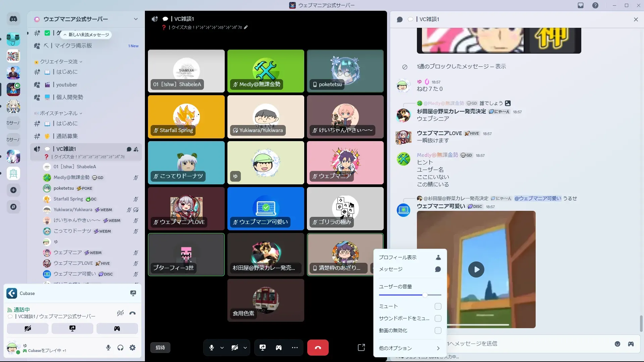The height and width of the screenshot is (362, 644).
Task: Open the share screen icon in call controls
Action: (x=263, y=348)
